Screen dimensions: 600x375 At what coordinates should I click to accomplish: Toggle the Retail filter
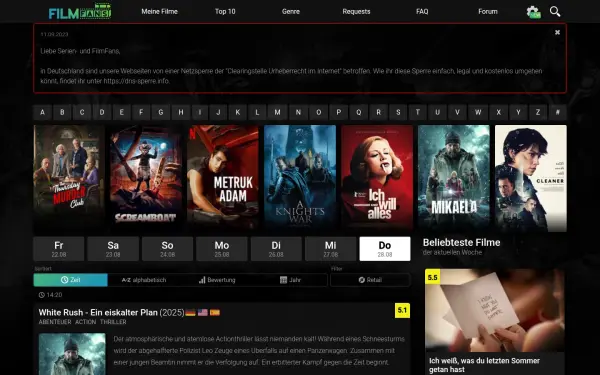[370, 280]
